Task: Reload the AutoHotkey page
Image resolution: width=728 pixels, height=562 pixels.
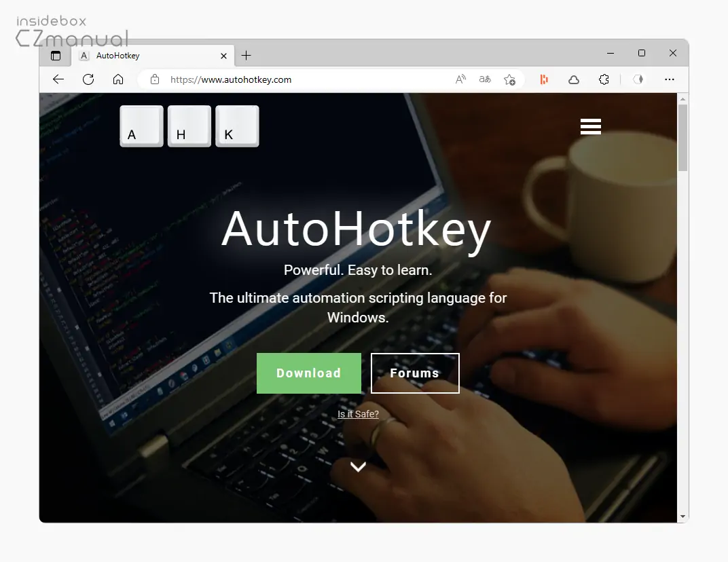Action: pyautogui.click(x=88, y=79)
